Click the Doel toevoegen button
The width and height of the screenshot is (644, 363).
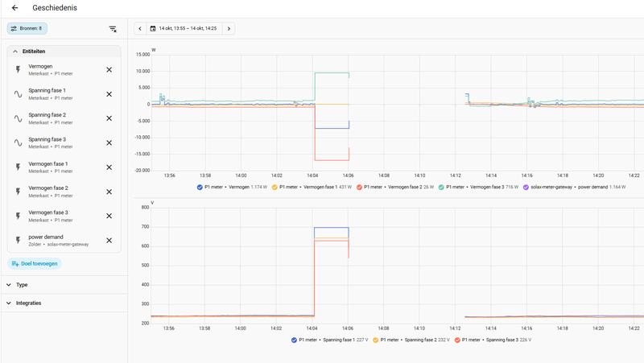click(35, 264)
